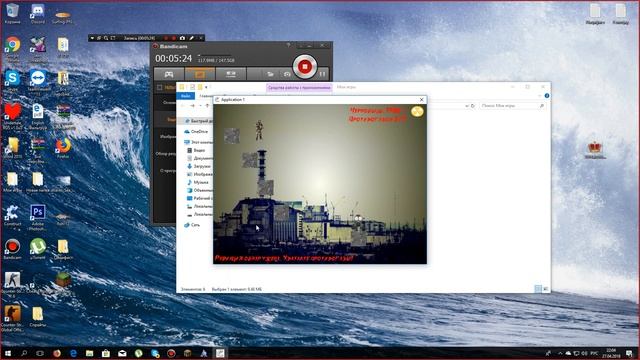Select Bandicam game recording mode gamepad icon
The height and width of the screenshot is (360, 640).
[169, 74]
